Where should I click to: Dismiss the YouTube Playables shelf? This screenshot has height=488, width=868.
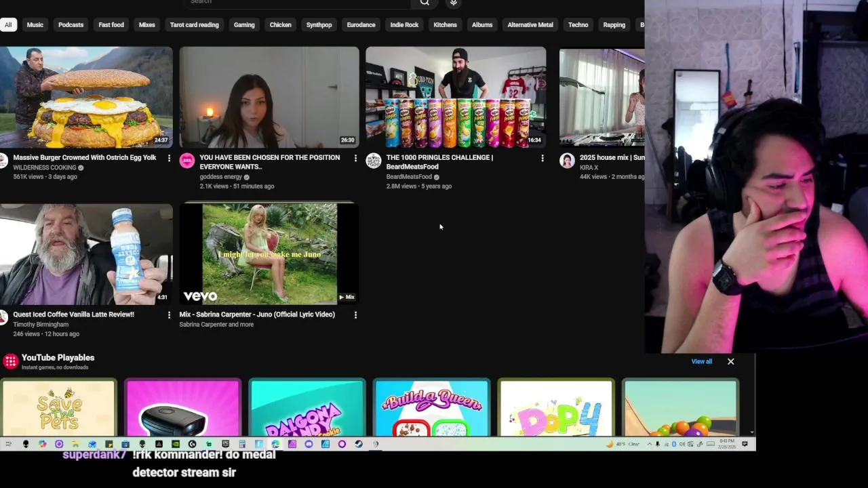(730, 361)
